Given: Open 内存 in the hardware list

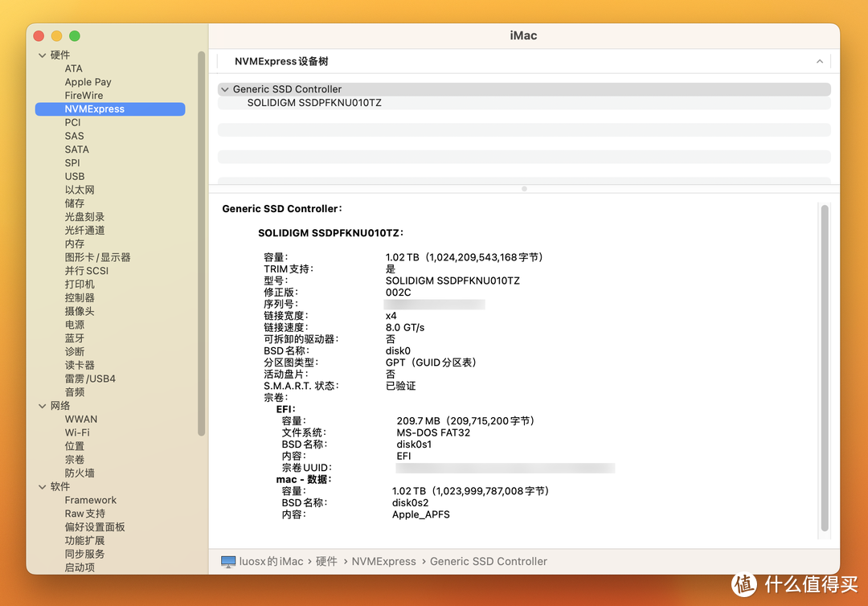Looking at the screenshot, I should click(74, 244).
